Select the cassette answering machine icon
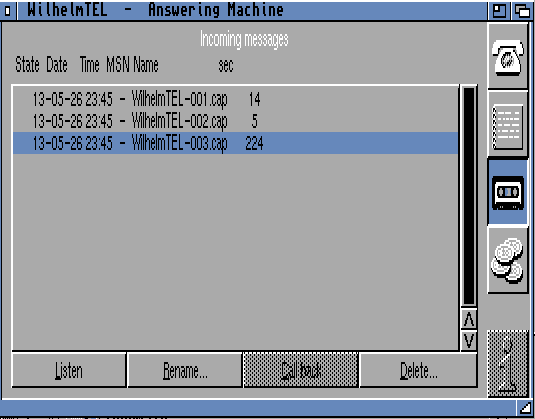Screen dimensions: 535x419 (508, 192)
